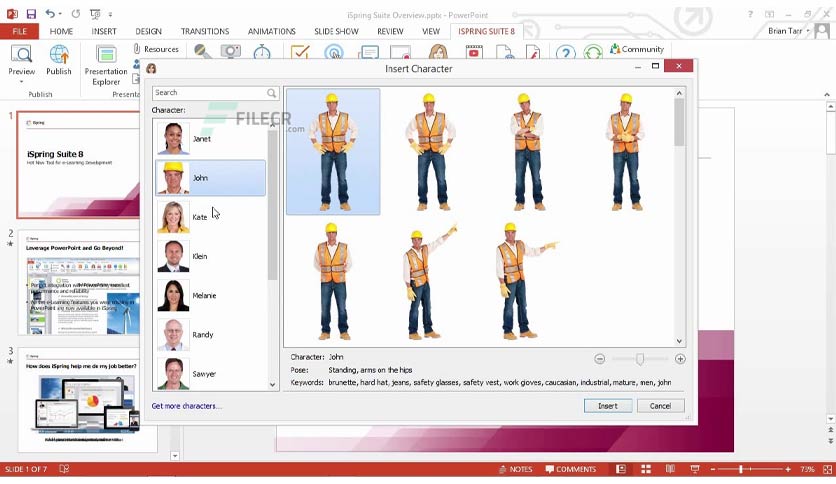Click the Start From Beginning quick access icon
Viewport: 836px width, 484px height.
(x=95, y=14)
